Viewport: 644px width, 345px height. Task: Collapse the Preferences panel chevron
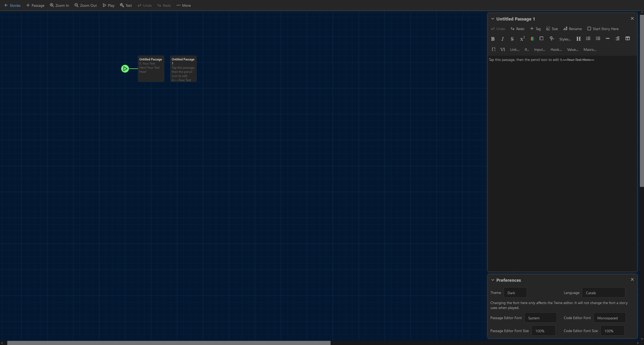493,280
